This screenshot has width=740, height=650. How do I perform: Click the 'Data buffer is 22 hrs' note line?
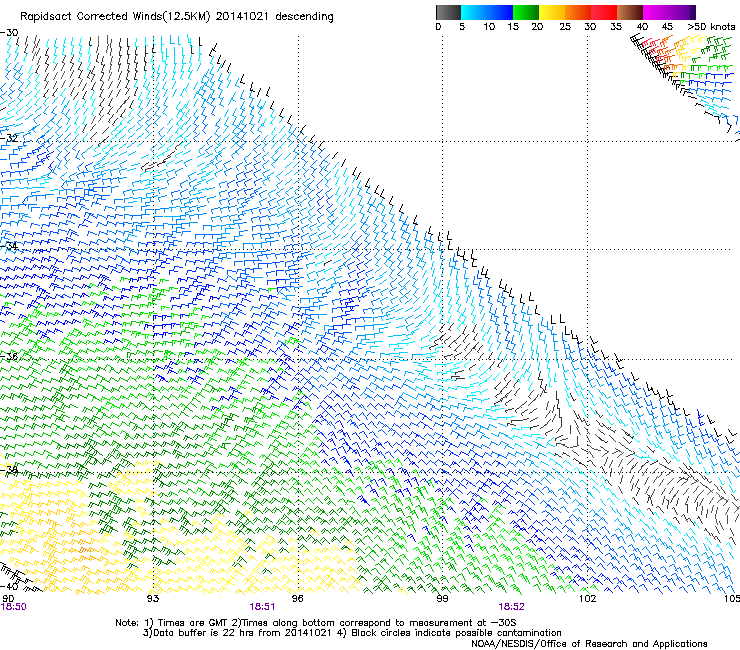[x=352, y=633]
